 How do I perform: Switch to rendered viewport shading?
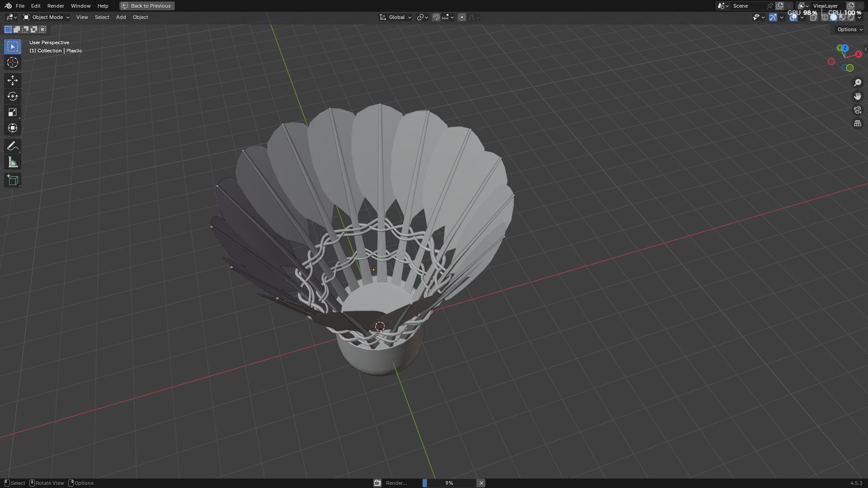coord(851,17)
